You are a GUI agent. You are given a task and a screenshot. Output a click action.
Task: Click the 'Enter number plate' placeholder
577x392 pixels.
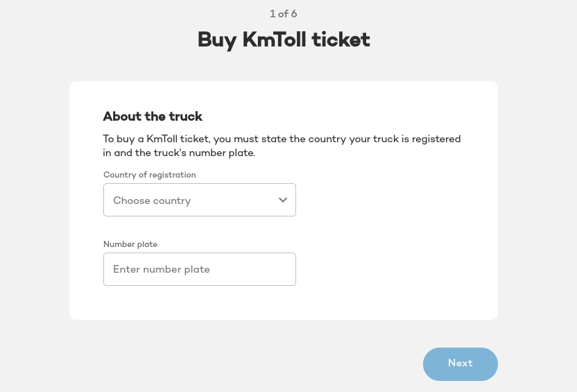(x=162, y=269)
